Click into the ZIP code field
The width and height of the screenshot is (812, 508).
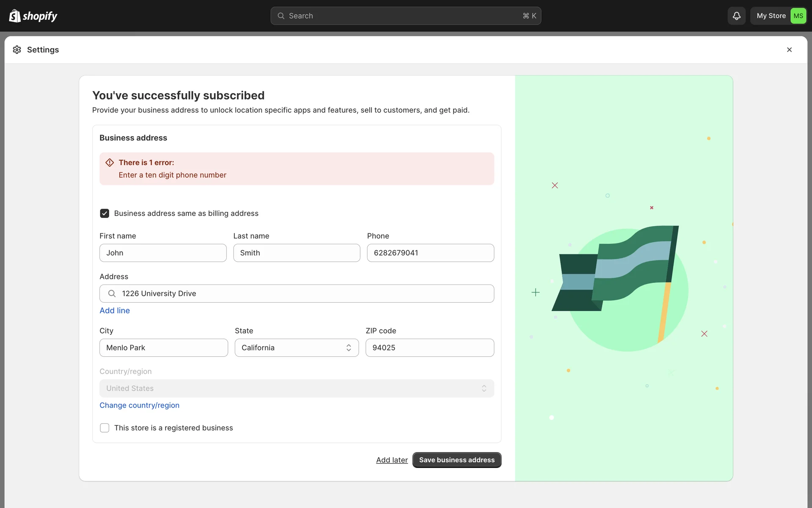[430, 348]
